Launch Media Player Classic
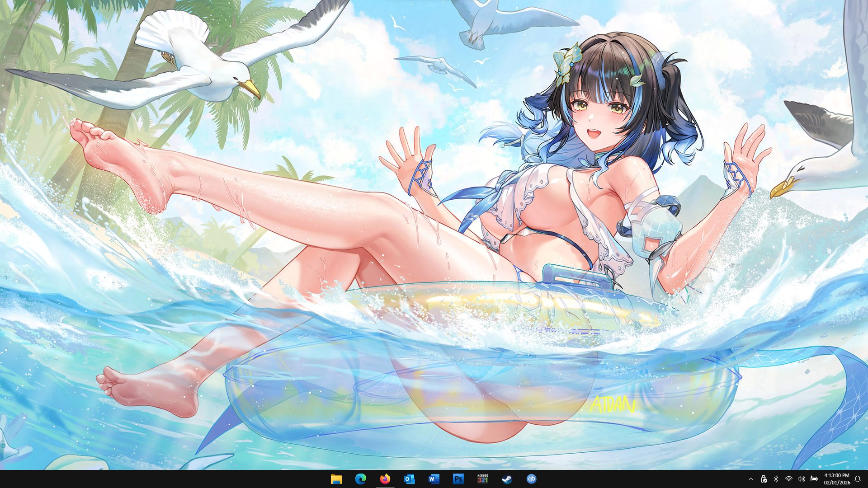Screen dimensions: 868x488 click(x=482, y=479)
